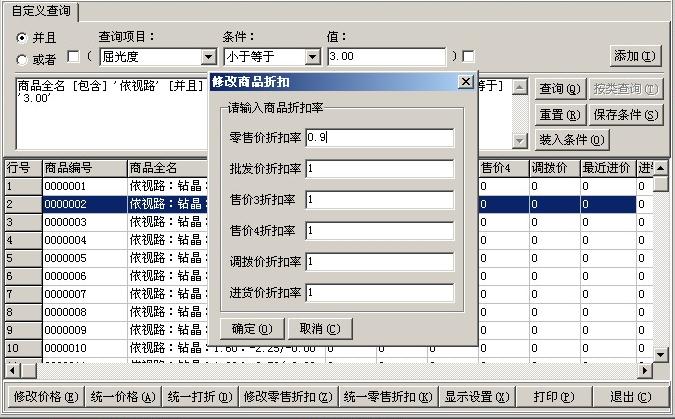Close the 修改商品折扣 dialog
Viewport: 675px width, 419px height.
point(465,81)
